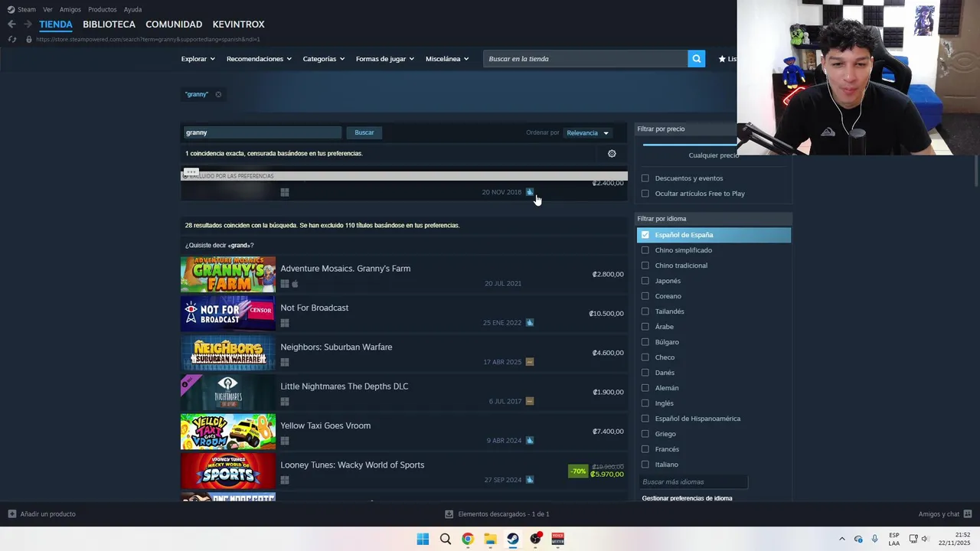Image resolution: width=980 pixels, height=551 pixels.
Task: Open the Ver menu
Action: click(47, 9)
